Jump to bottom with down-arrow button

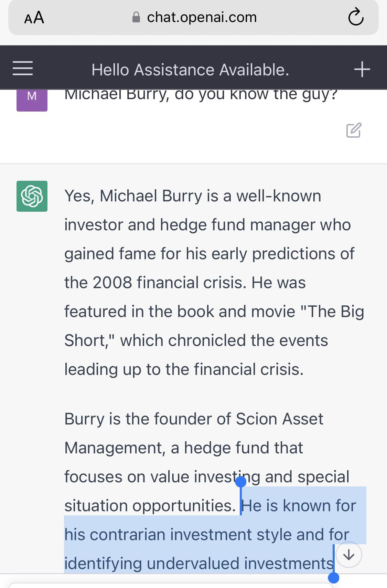[349, 555]
